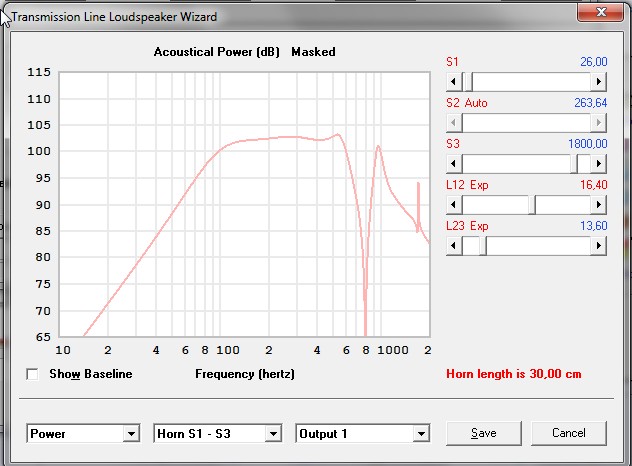Open the Horn S1 - S3 dropdown
Image resolution: width=632 pixels, height=466 pixels.
[273, 434]
